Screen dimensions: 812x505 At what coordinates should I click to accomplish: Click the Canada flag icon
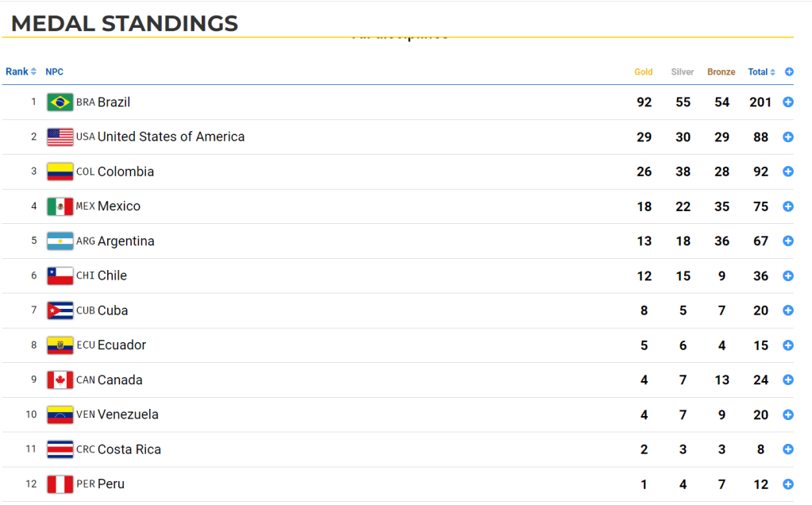pyautogui.click(x=60, y=380)
